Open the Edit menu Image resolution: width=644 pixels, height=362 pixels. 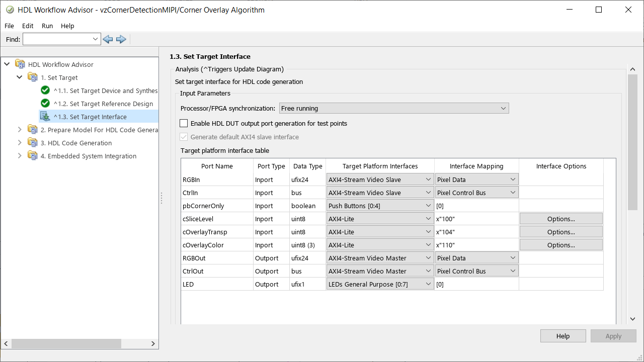point(28,26)
